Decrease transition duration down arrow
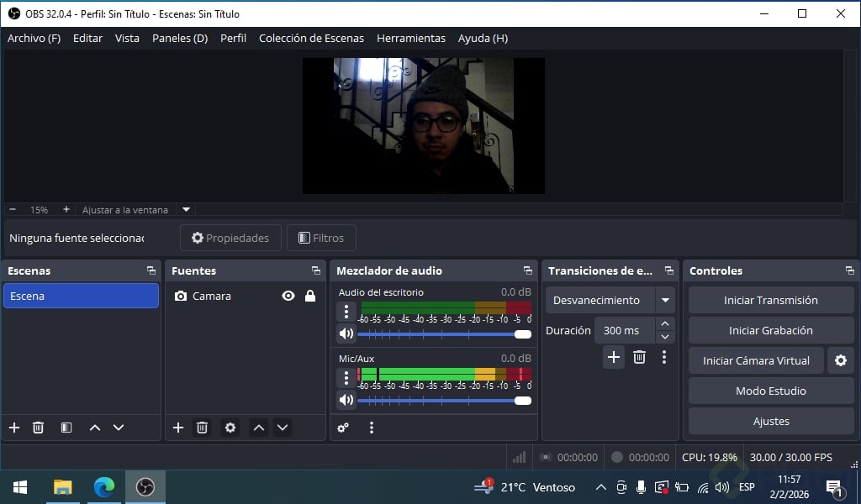The height and width of the screenshot is (504, 861). click(x=665, y=337)
